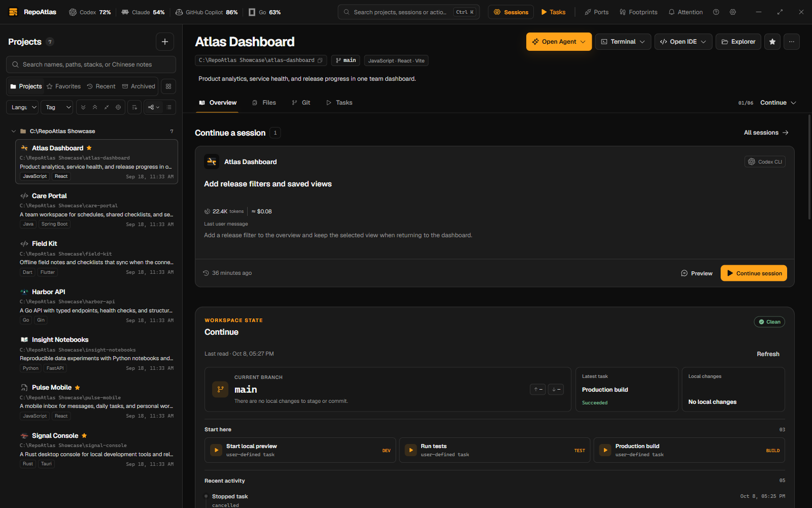Toggle favorite star for Atlas Dashboard

click(772, 42)
